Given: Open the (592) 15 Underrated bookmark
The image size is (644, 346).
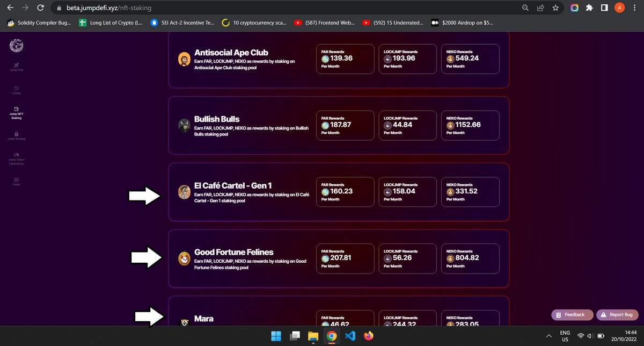Looking at the screenshot, I should (394, 23).
